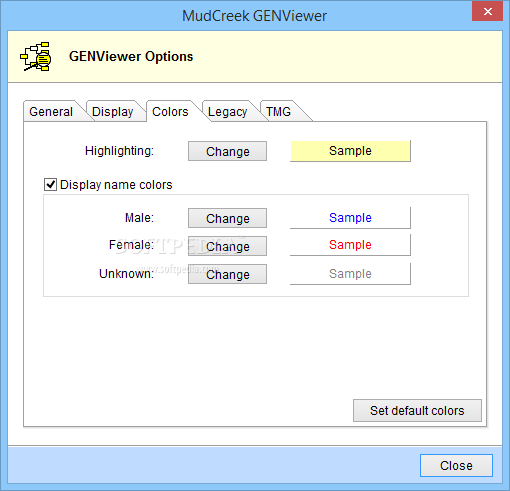
Task: Click the red window close X
Action: (487, 11)
